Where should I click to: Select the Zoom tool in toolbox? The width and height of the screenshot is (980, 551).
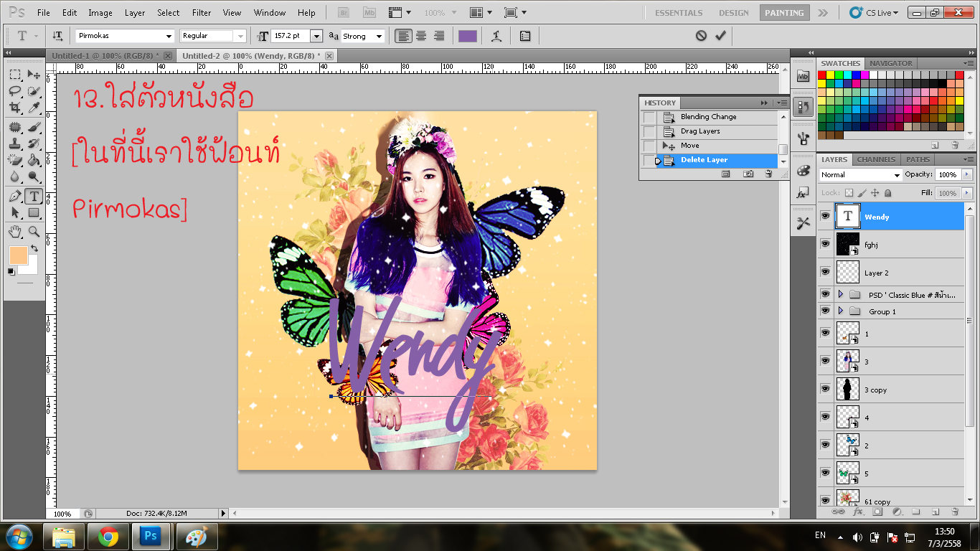point(34,232)
